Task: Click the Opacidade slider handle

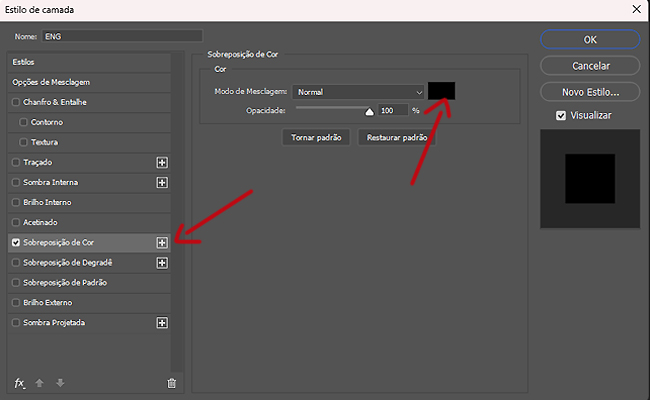Action: click(x=369, y=112)
